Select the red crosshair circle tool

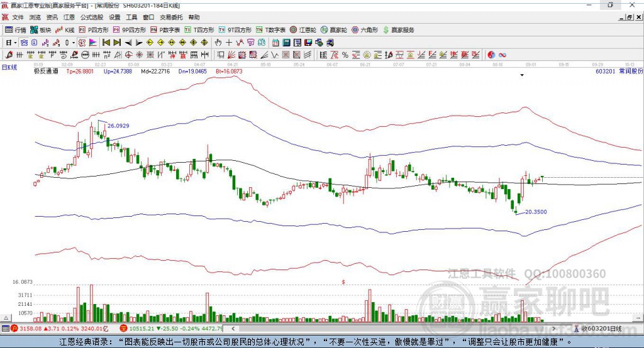[128, 55]
